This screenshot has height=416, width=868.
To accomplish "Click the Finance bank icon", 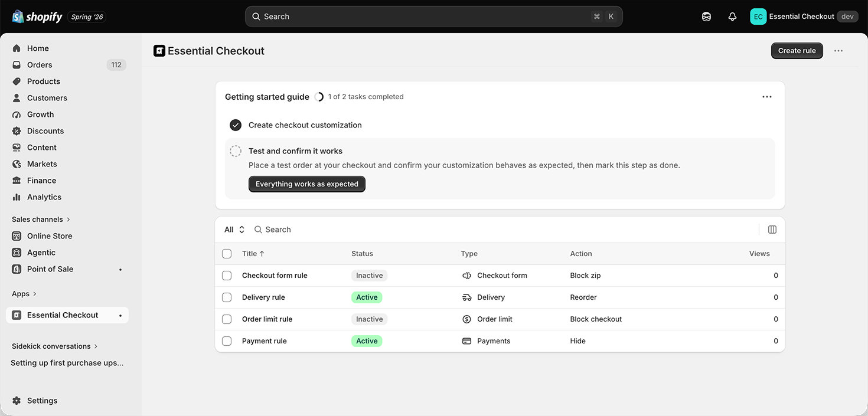I will click(17, 181).
